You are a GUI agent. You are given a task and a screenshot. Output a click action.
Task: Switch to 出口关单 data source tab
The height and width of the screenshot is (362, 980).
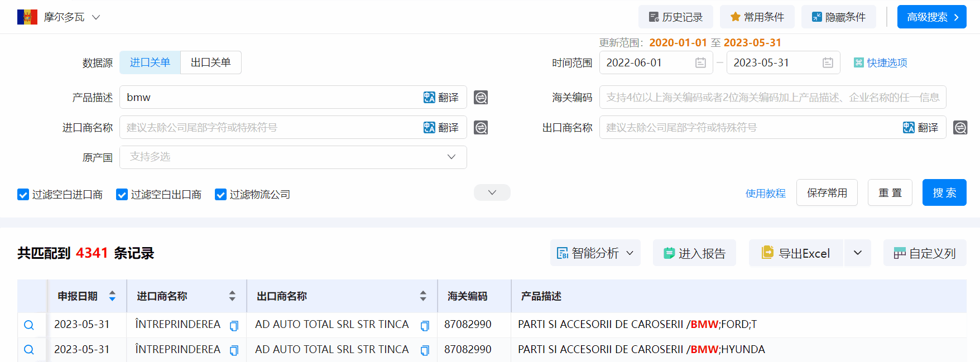210,62
